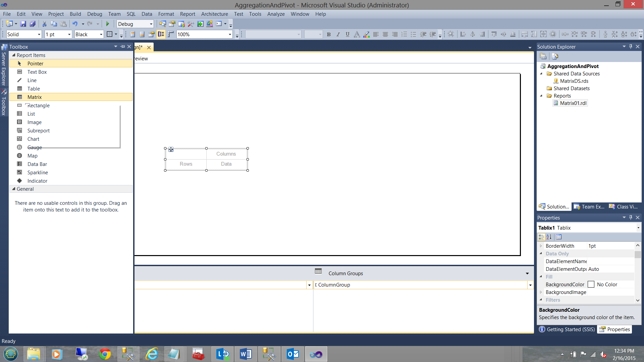
Task: Open Matrix01.rdl in Solution Explorer
Action: click(573, 103)
